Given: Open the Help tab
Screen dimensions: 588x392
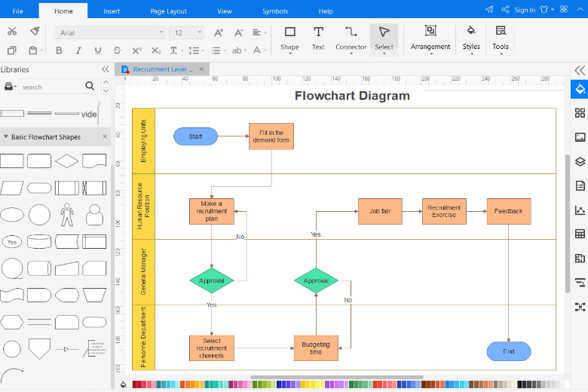Looking at the screenshot, I should click(x=326, y=11).
